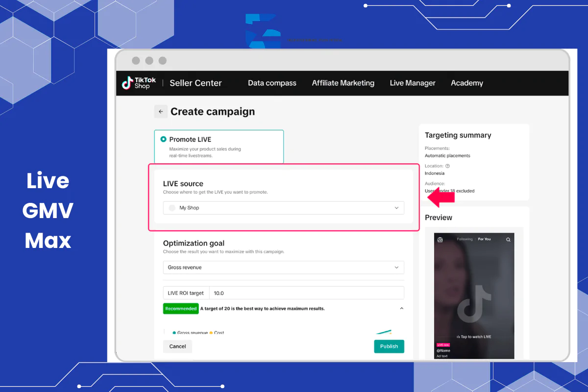Click the back arrow beside Create campaign
588x392 pixels.
(x=161, y=112)
